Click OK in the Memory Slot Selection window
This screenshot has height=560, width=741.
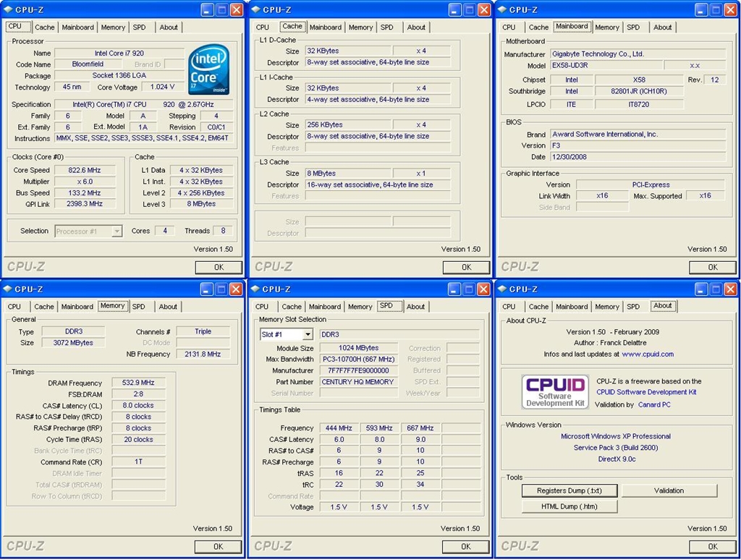coord(466,547)
